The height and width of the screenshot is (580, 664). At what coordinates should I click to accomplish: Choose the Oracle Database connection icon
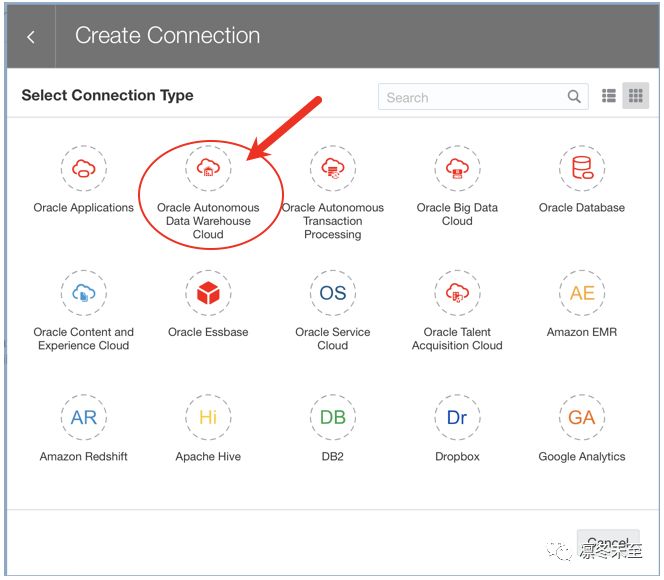582,168
